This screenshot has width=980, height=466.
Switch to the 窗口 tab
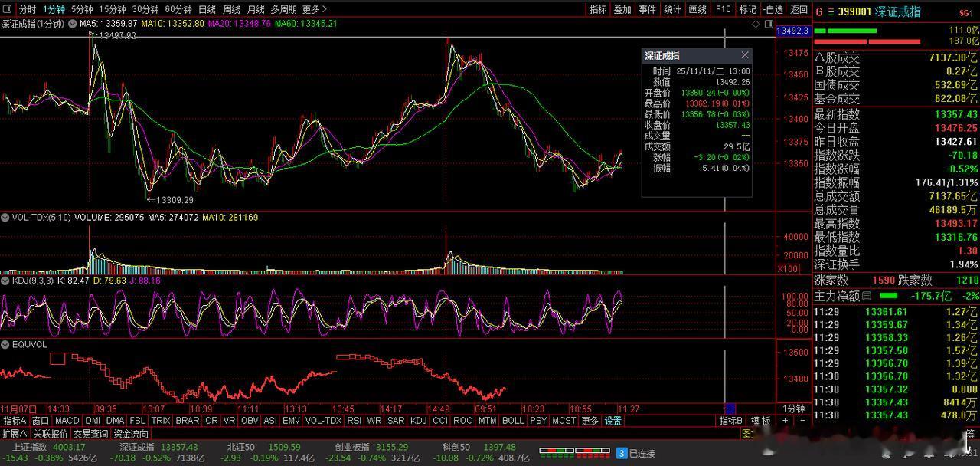(41, 421)
